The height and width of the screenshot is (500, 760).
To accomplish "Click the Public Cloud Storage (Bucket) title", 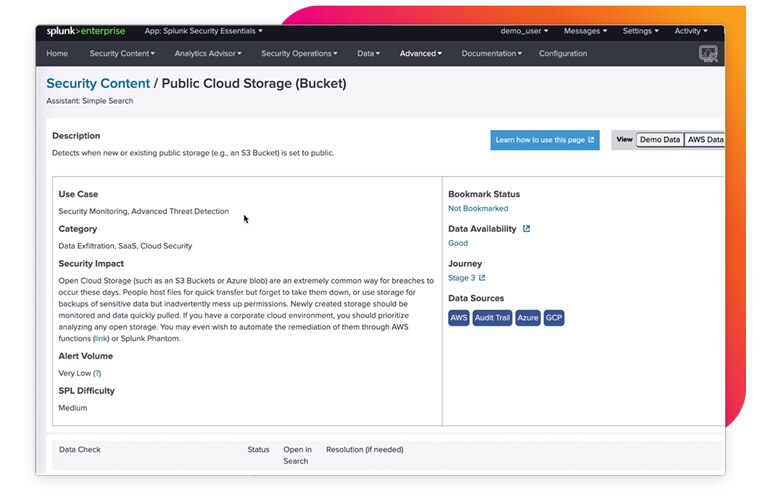I will [254, 83].
